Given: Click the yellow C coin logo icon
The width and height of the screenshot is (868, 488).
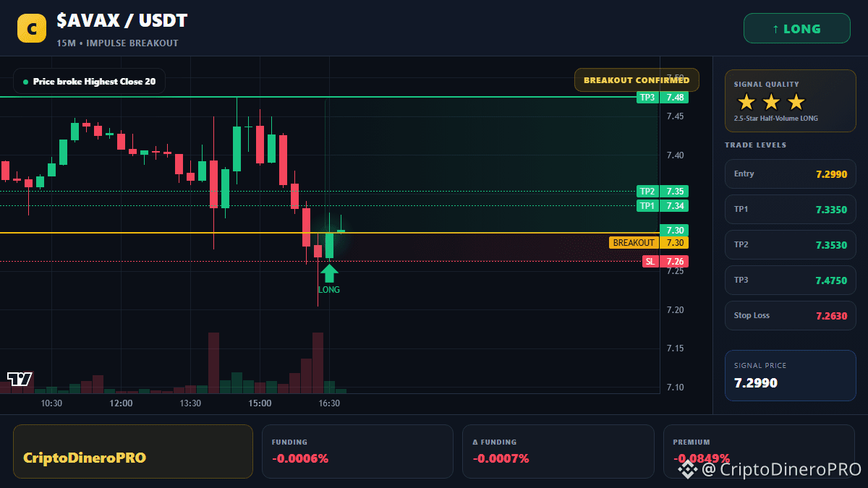Looking at the screenshot, I should [x=32, y=29].
